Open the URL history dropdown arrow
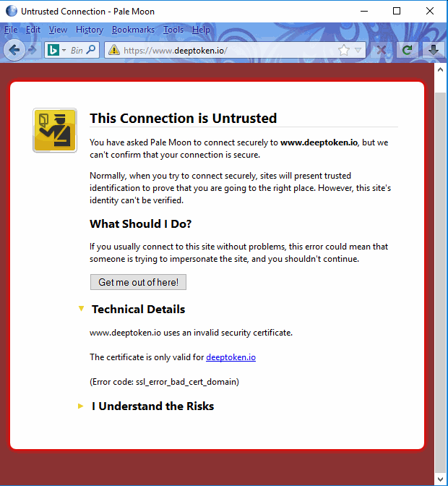 (358, 50)
